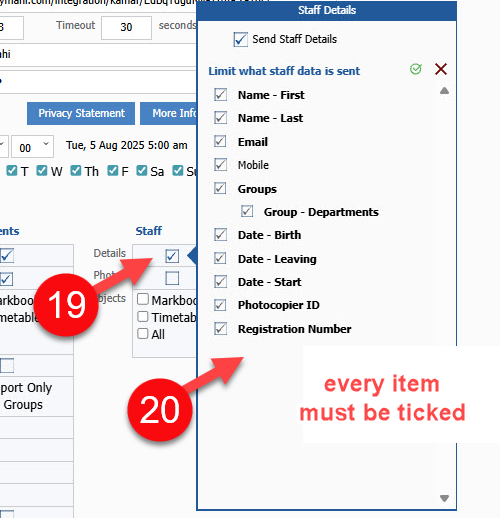The height and width of the screenshot is (518, 500).
Task: Toggle the Registration Number checkbox
Action: [220, 329]
